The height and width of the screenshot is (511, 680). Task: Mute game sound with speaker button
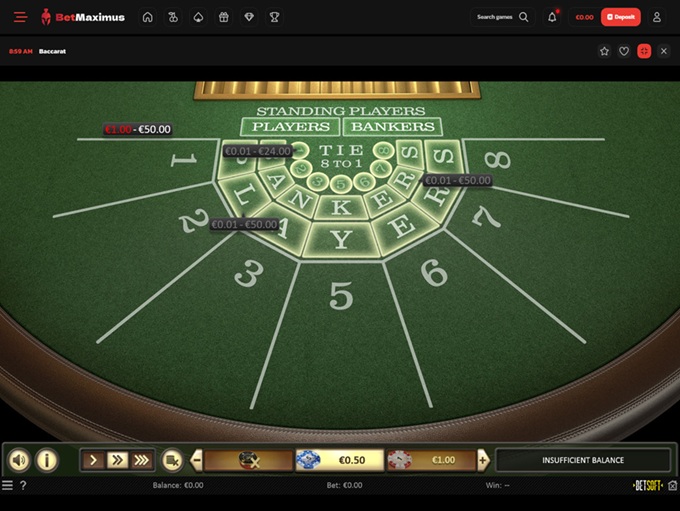click(18, 460)
